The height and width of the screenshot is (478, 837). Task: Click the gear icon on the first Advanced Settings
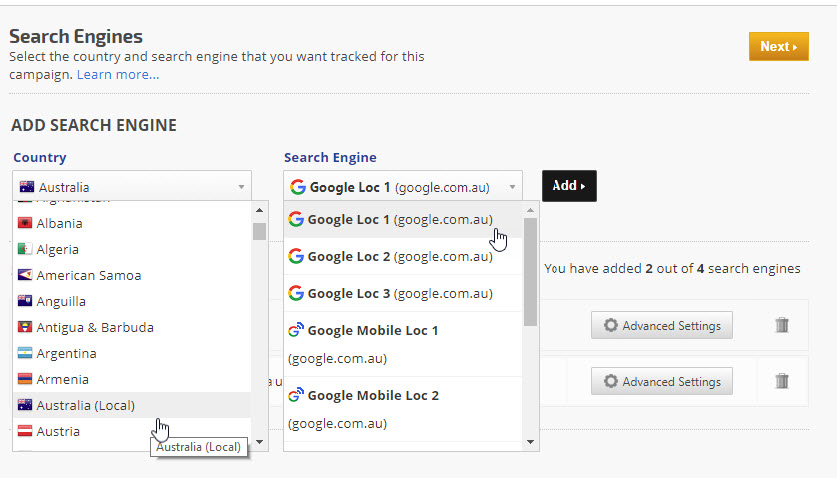click(x=611, y=326)
